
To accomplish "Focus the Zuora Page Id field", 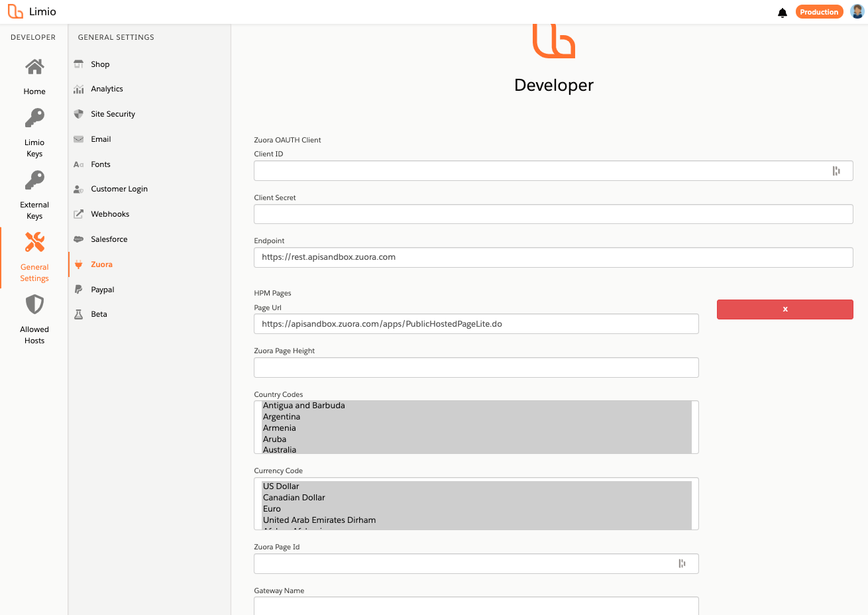I will (x=476, y=563).
